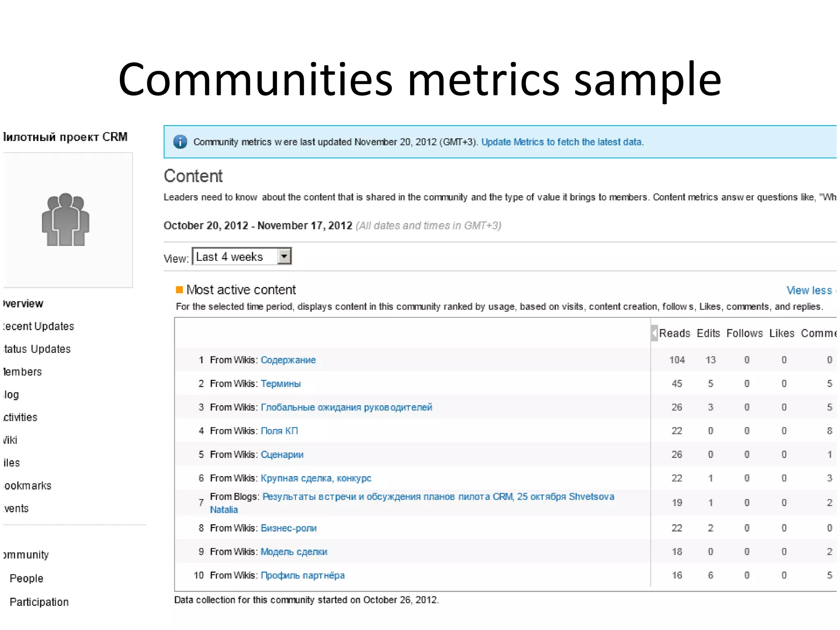
Task: Click the date range October 20 - November 17, 2012
Action: coord(258,226)
